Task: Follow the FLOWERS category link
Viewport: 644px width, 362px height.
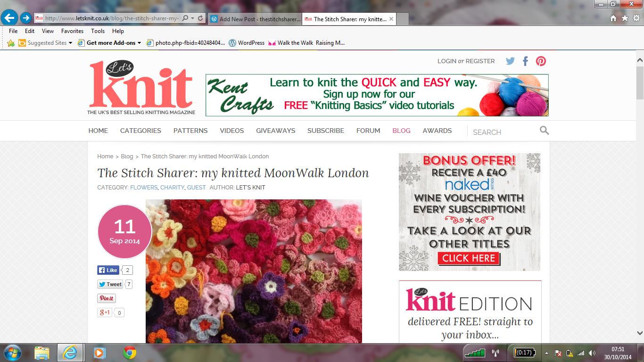Action: pos(144,187)
